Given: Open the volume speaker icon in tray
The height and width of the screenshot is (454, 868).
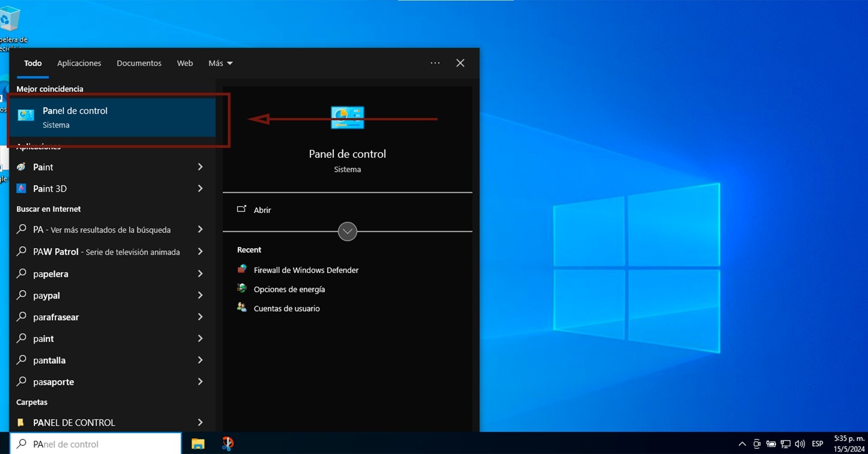Looking at the screenshot, I should click(x=800, y=444).
